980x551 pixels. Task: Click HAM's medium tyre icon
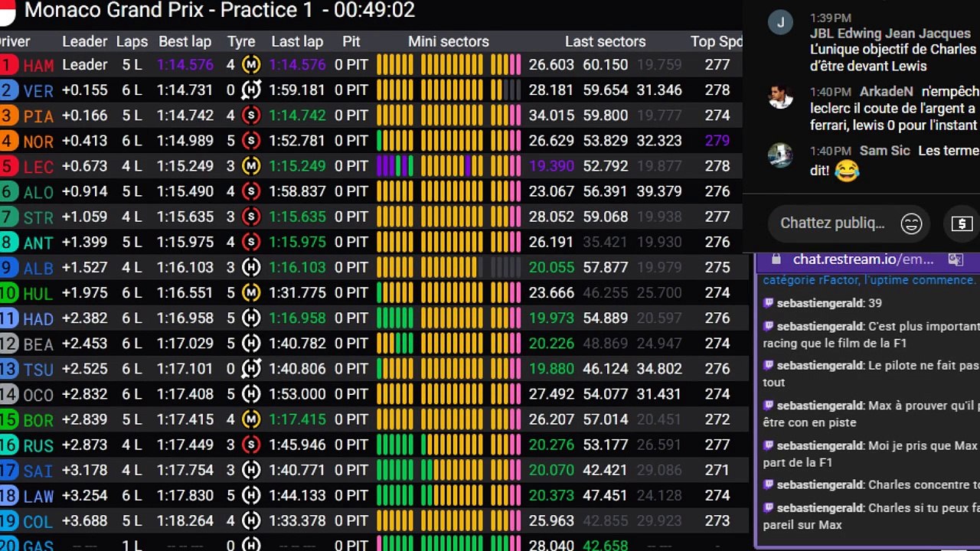251,65
